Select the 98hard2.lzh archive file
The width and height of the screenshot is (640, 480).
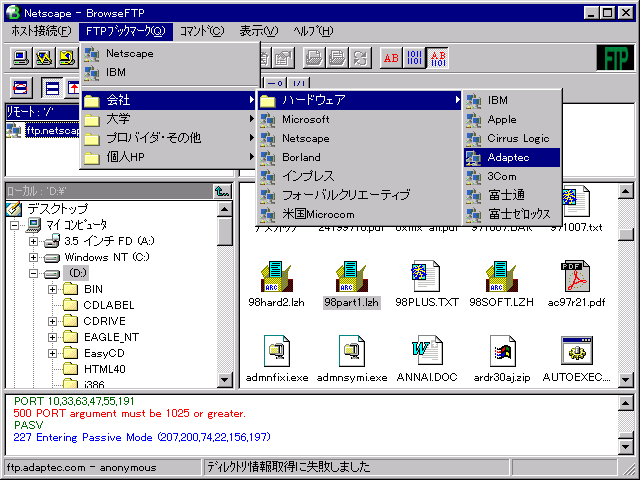(x=276, y=284)
